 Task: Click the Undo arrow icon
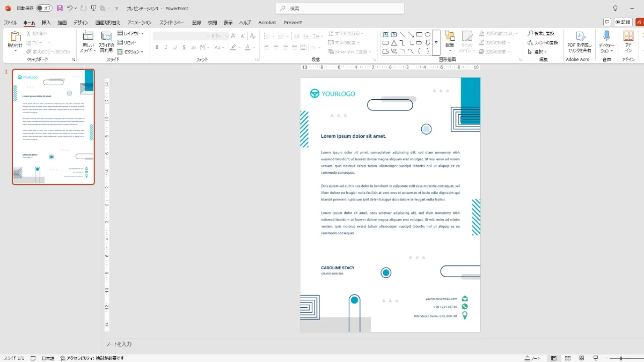(x=70, y=9)
